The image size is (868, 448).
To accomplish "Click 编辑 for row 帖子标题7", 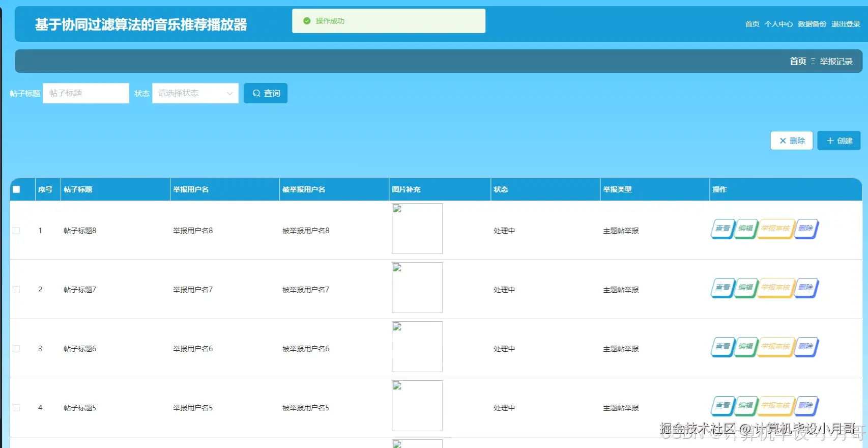I will point(745,288).
